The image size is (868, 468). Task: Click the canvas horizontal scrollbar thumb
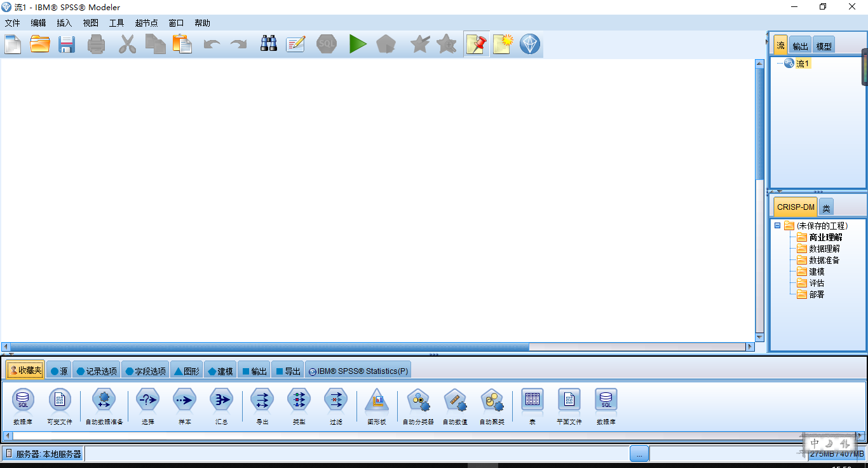tap(269, 347)
